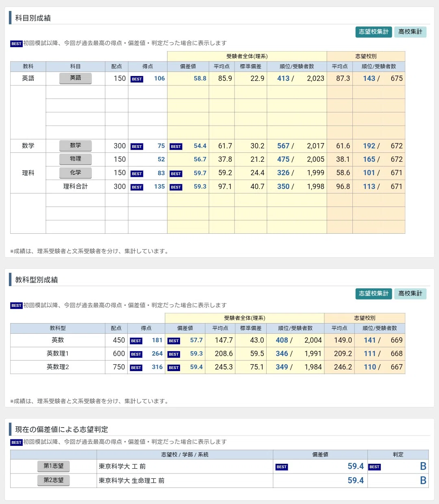Click BEST badge beside English score
This screenshot has height=504, width=439.
[x=137, y=79]
